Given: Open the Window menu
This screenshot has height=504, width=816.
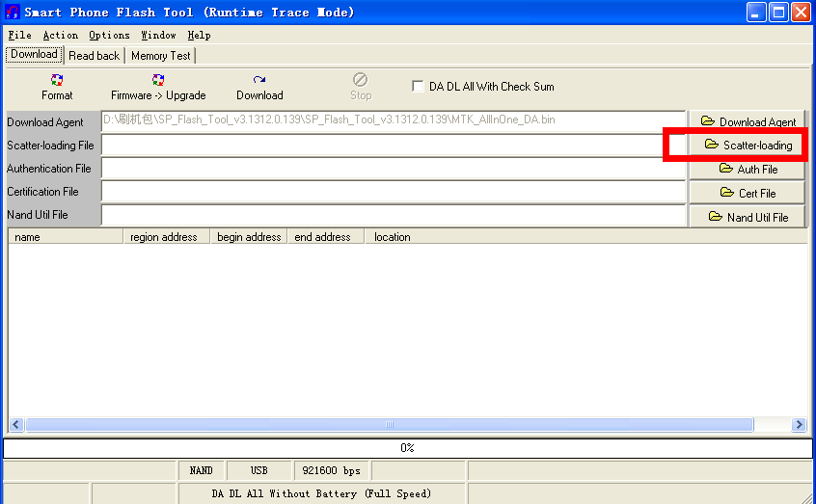Looking at the screenshot, I should coord(158,36).
